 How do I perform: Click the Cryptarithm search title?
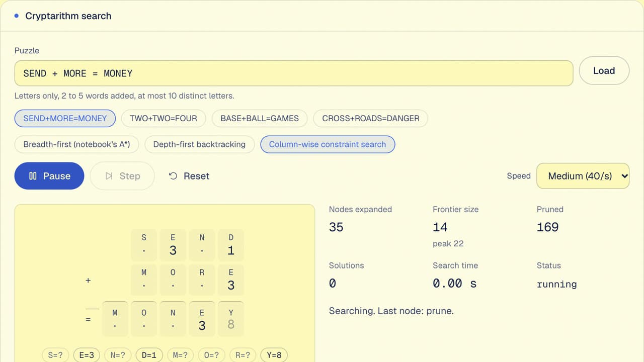(68, 16)
